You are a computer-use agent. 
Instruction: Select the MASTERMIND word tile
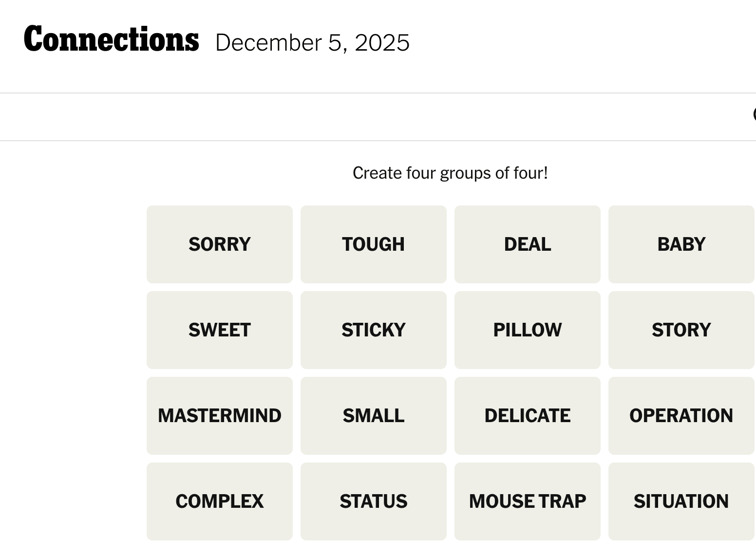click(x=219, y=415)
